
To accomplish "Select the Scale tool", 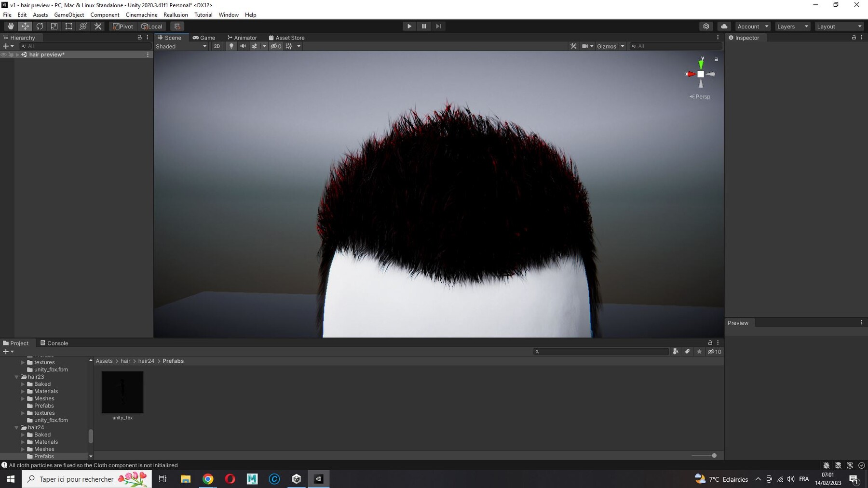I will tap(54, 26).
